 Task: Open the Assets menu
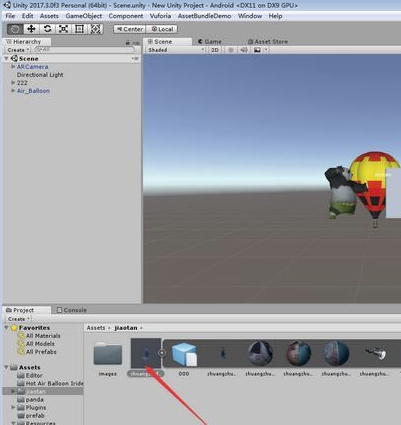(49, 16)
